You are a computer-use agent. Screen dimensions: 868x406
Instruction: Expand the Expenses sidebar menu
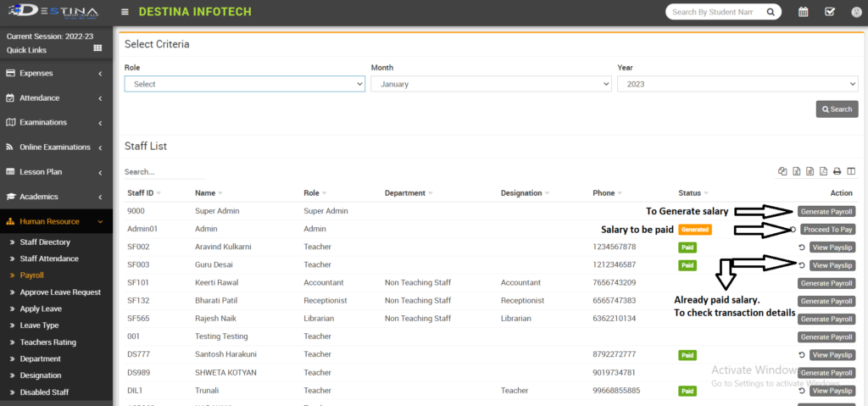pyautogui.click(x=56, y=74)
